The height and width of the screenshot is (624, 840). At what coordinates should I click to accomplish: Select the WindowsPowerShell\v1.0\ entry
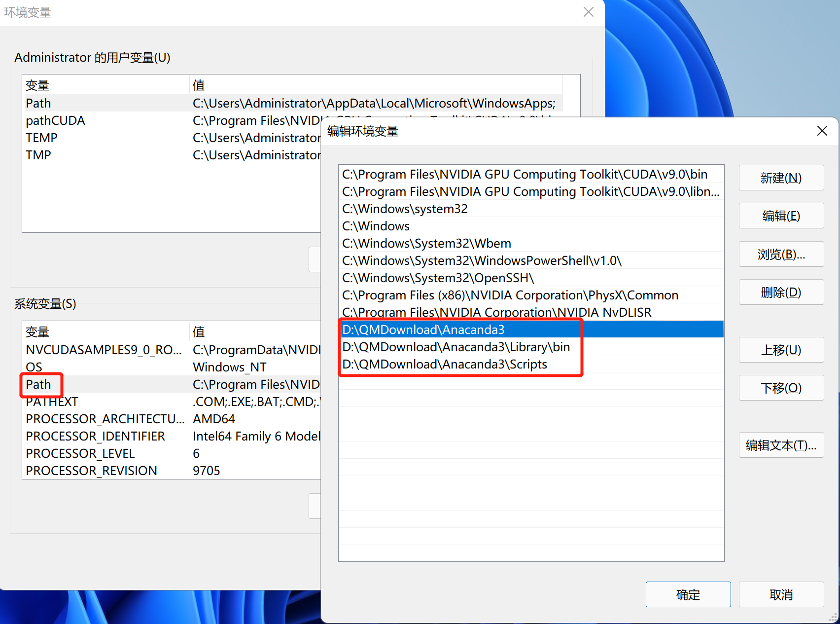click(531, 260)
